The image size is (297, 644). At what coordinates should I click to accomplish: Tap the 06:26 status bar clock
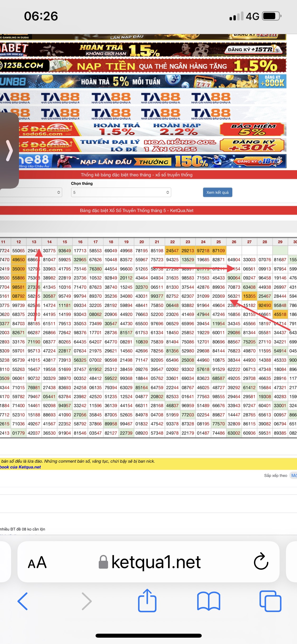[x=41, y=16]
